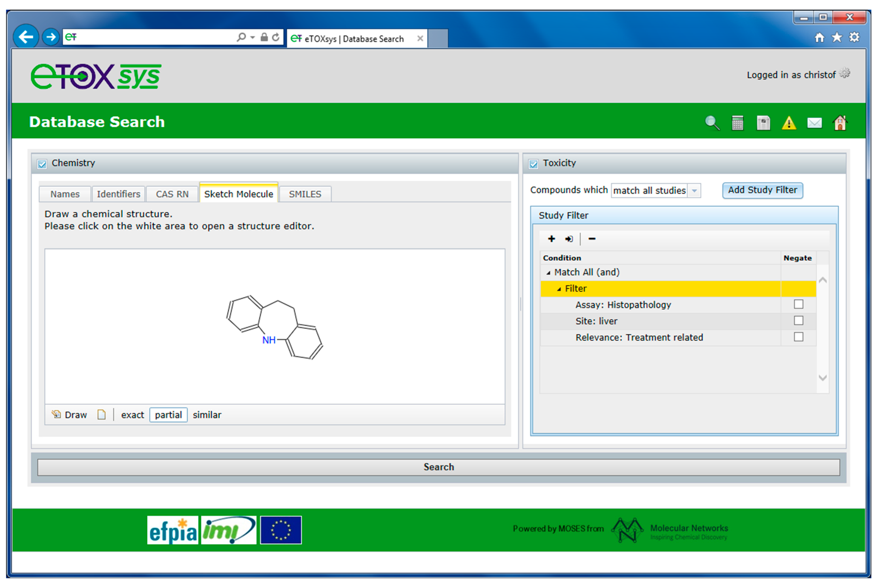Uncheck the Chemistry panel checkbox
Viewport: 878px width, 588px height.
click(x=42, y=164)
